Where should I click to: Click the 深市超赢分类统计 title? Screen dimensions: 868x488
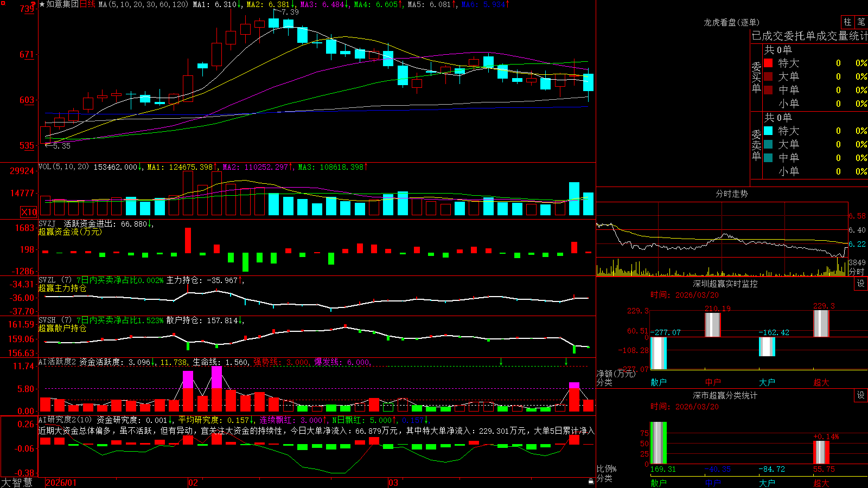(725, 395)
